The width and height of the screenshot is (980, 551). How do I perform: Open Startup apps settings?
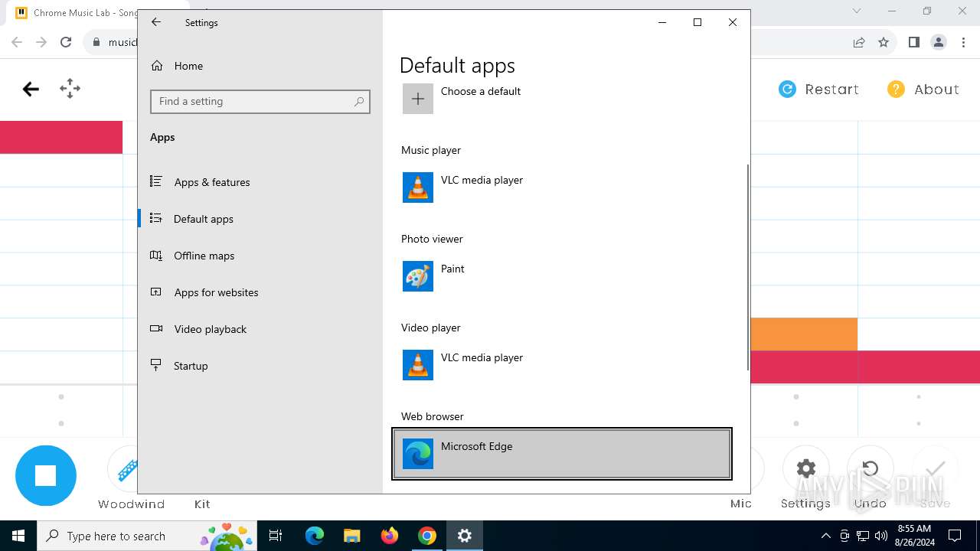point(260,366)
